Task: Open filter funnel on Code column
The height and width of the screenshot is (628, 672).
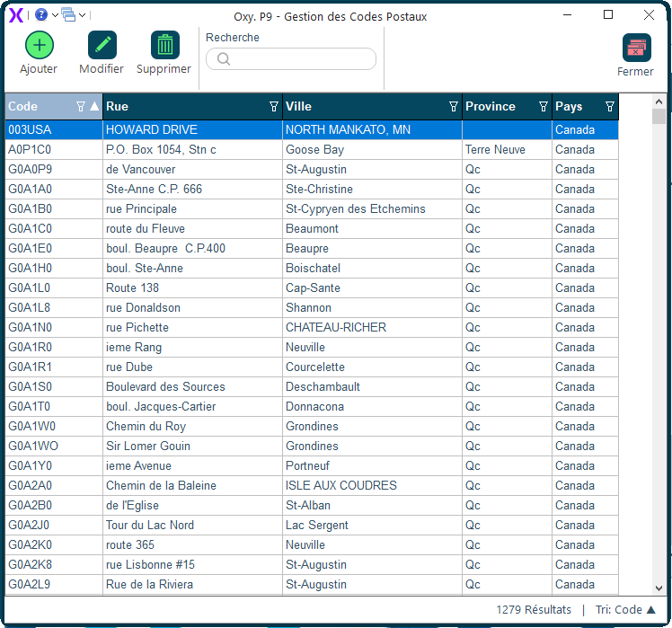Action: click(x=80, y=106)
